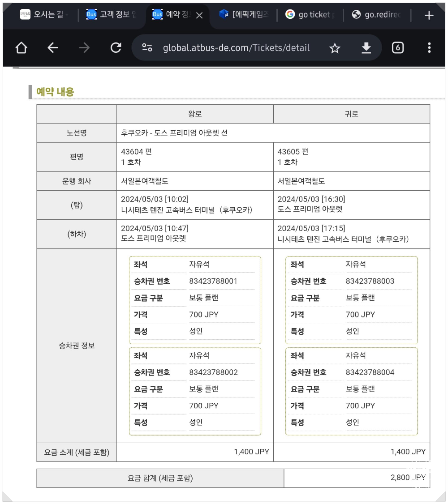
Task: Open a new tab with plus icon
Action: tap(429, 15)
